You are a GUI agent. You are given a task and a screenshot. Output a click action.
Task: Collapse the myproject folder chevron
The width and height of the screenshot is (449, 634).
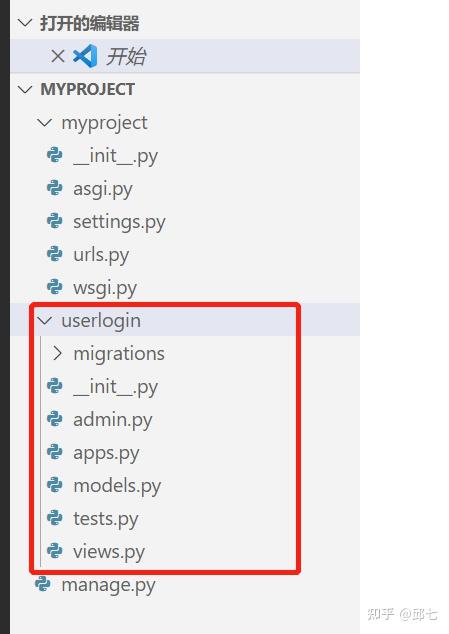pyautogui.click(x=44, y=123)
